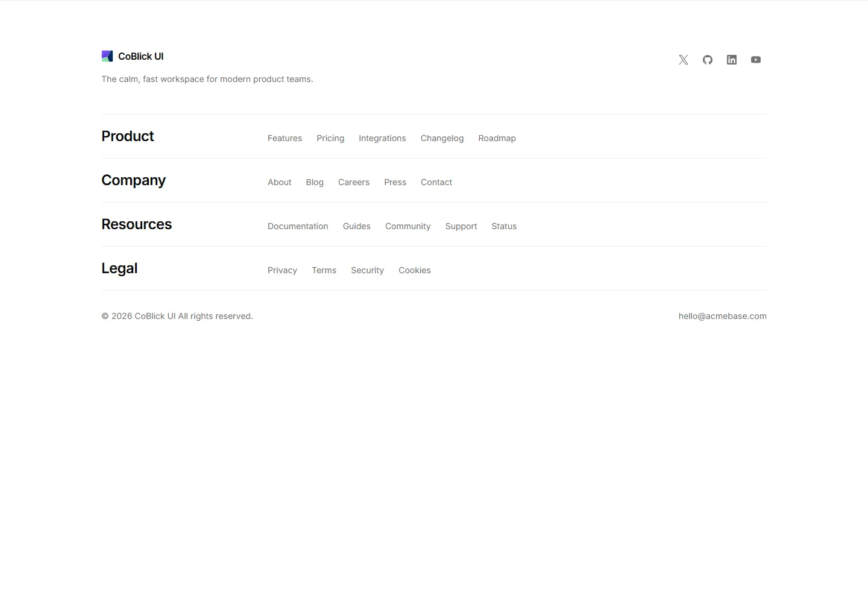
Task: Open the Press link
Action: coord(395,182)
